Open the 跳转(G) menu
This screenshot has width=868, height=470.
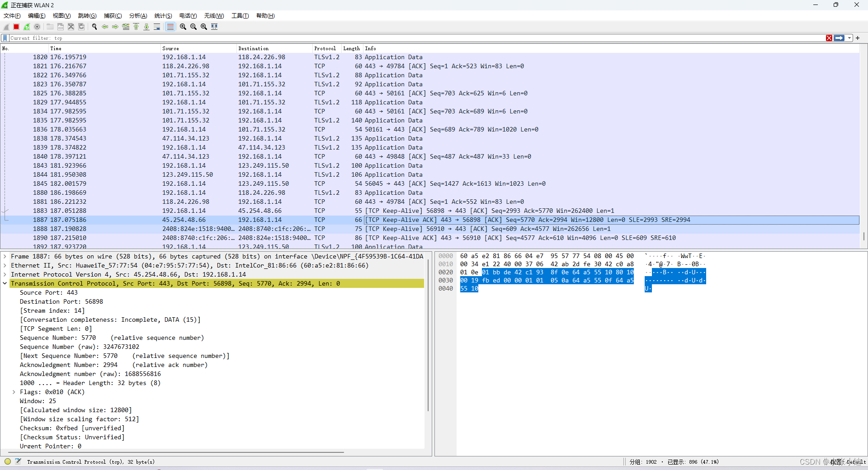pos(87,16)
